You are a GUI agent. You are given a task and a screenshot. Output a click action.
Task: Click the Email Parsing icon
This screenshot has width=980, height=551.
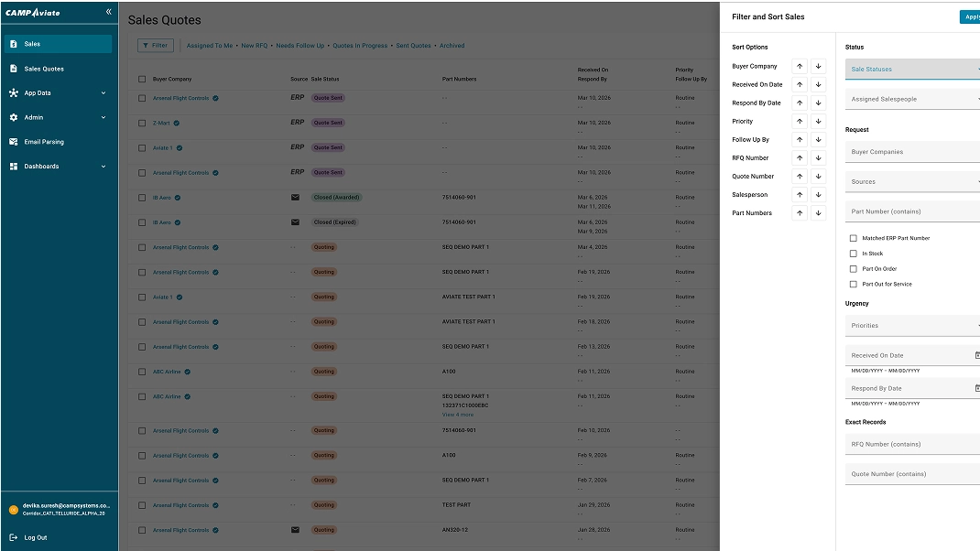point(14,142)
